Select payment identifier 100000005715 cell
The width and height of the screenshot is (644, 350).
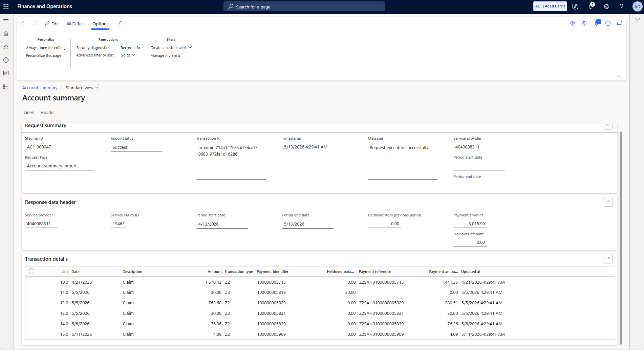pyautogui.click(x=272, y=282)
